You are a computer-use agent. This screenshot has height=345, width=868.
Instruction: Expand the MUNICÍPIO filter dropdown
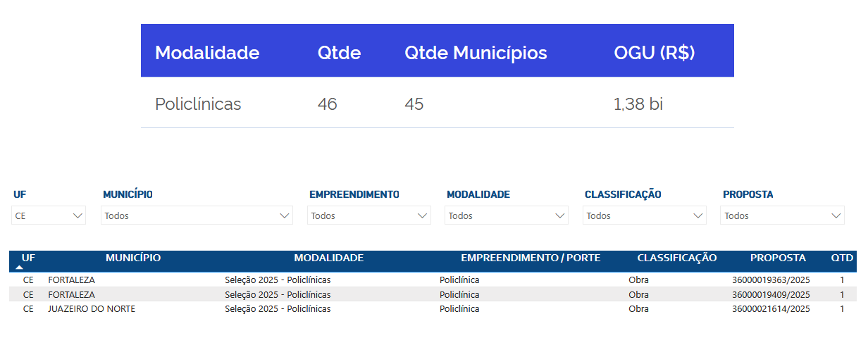pyautogui.click(x=197, y=216)
